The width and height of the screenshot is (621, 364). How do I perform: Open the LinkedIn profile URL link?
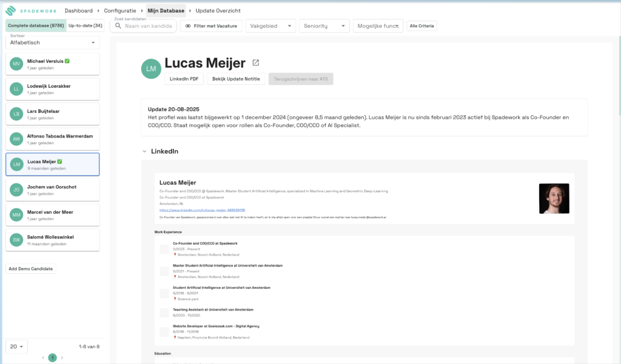[x=202, y=210]
